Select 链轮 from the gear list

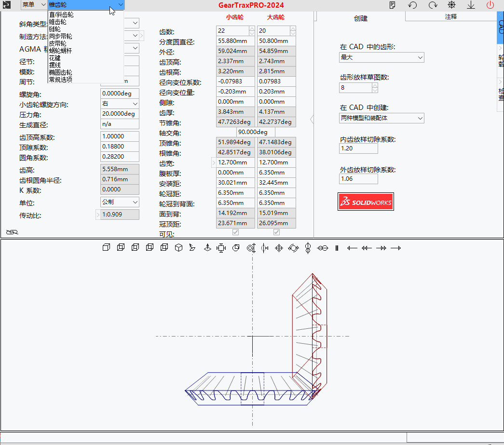tap(54, 29)
